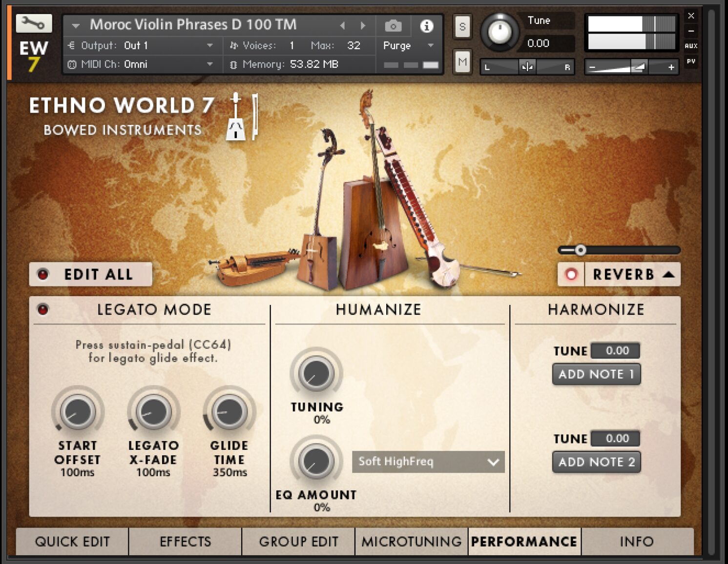Viewport: 728px width, 564px height.
Task: Click the Output routing icon
Action: (71, 45)
